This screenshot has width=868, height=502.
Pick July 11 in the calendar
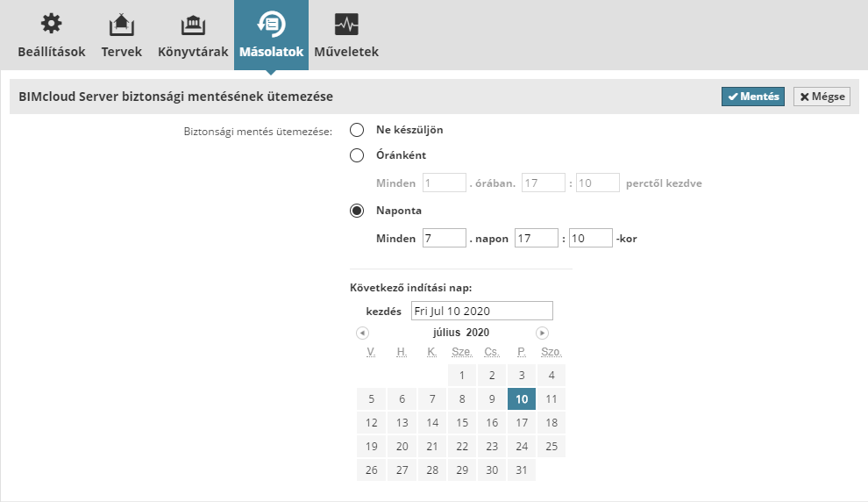coord(551,399)
